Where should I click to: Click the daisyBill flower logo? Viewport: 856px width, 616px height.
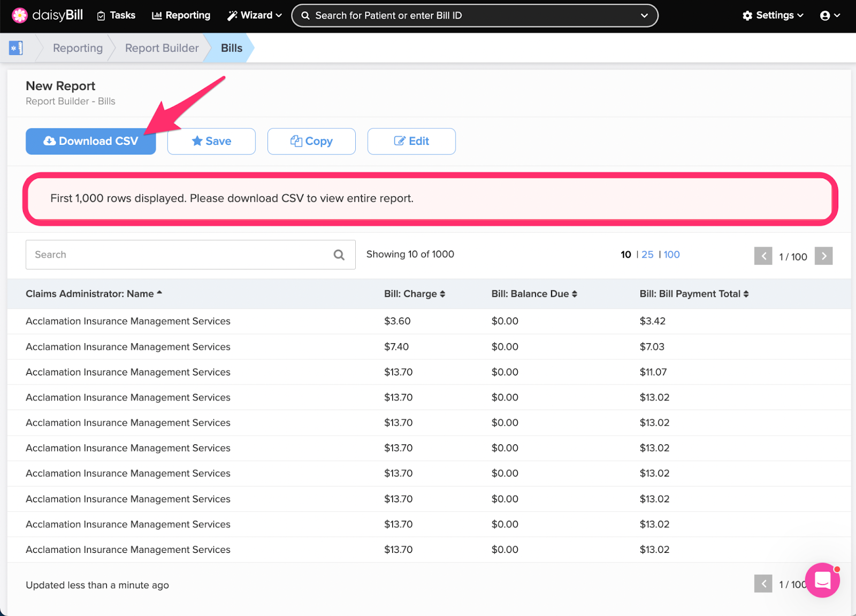(20, 16)
